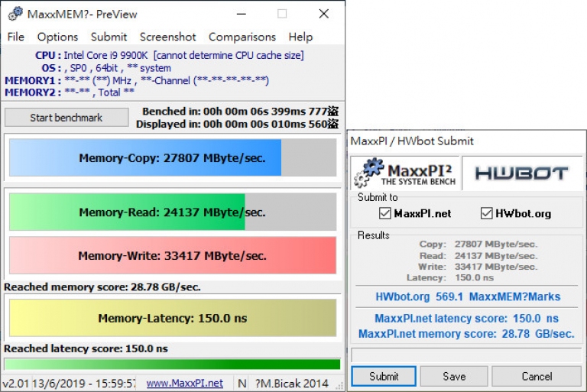Open the File menu
Image resolution: width=587 pixels, height=392 pixels.
coord(16,37)
